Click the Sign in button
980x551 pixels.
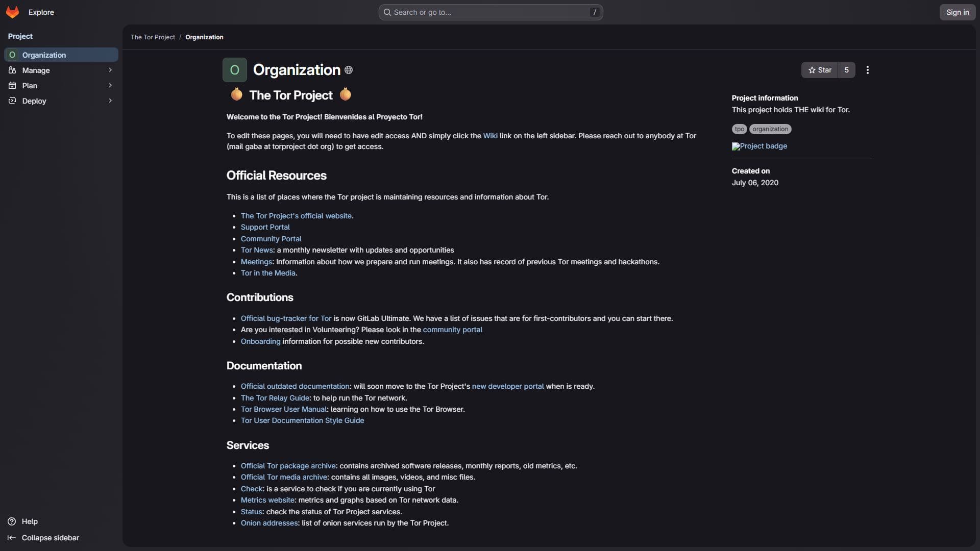[957, 12]
